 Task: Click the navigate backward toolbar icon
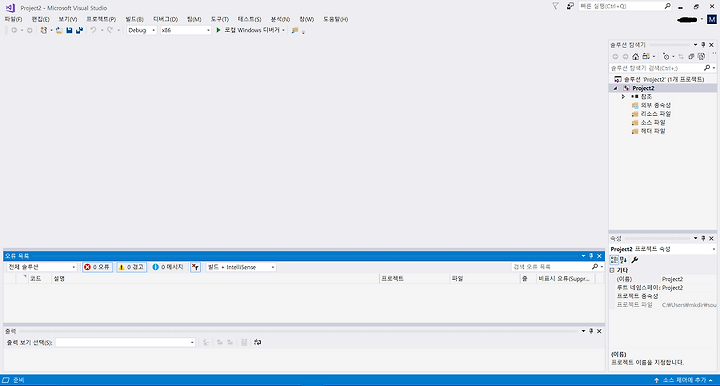tap(14, 30)
